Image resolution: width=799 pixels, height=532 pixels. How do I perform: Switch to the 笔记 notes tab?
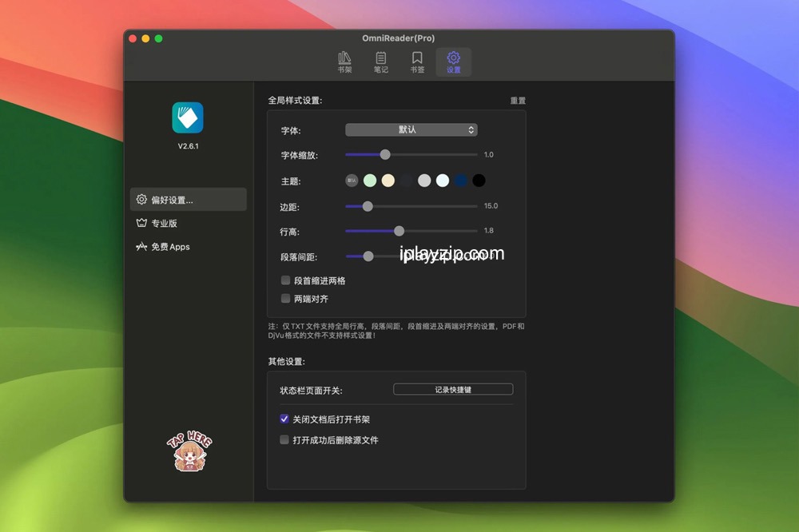[380, 62]
